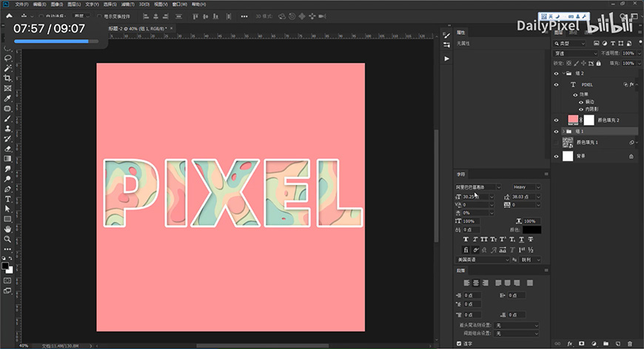This screenshot has height=349, width=644.
Task: Enable the 显示变换控件 checkbox
Action: pyautogui.click(x=100, y=16)
